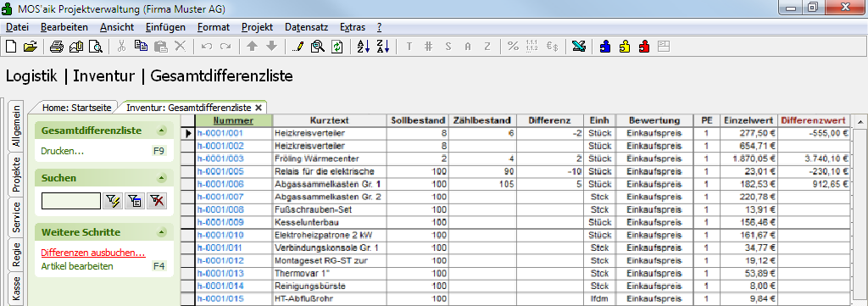Click the apply search filter icon
This screenshot has width=868, height=306.
pyautogui.click(x=113, y=201)
